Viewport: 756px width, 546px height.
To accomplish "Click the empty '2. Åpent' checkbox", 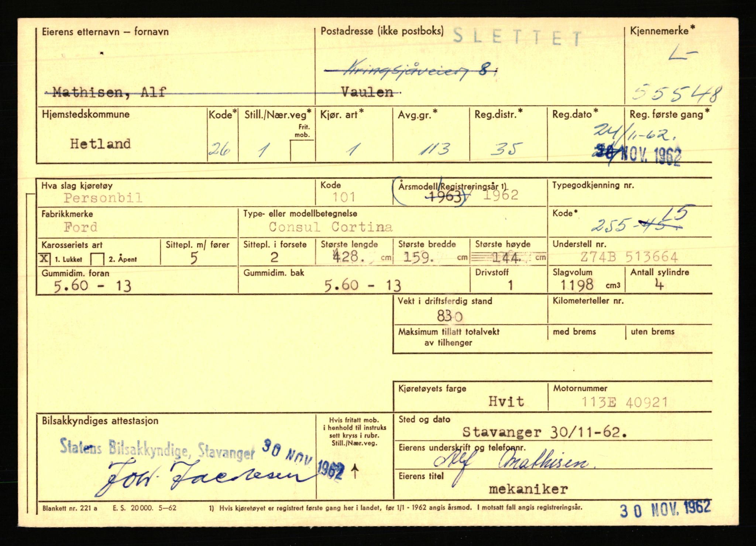I will 97,259.
